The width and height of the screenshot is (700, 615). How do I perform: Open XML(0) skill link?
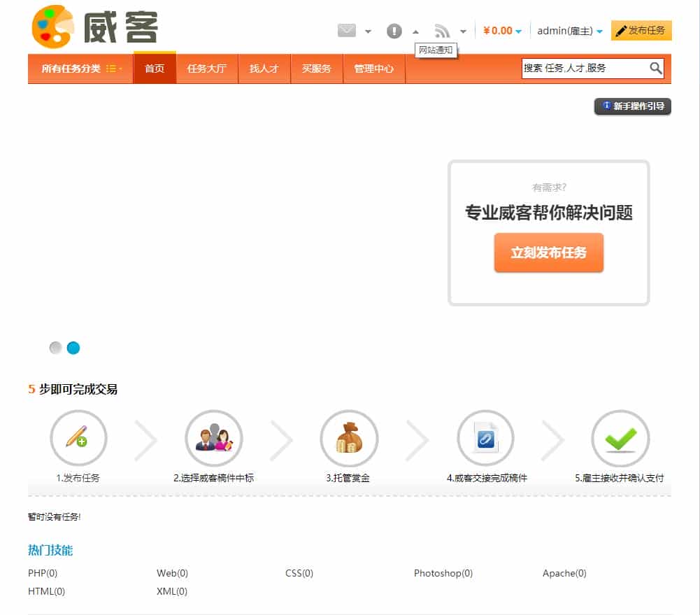point(172,591)
